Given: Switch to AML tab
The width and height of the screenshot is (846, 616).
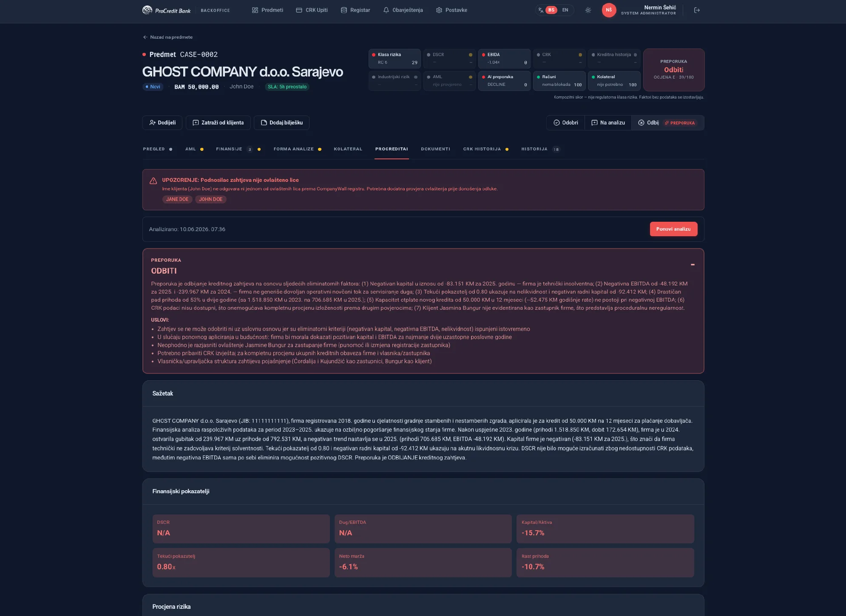Looking at the screenshot, I should click(194, 149).
